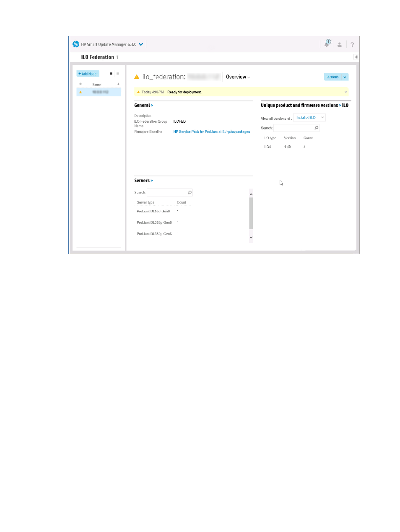Click the magnifier in Servers search box
Screen dimensions: 400x532
click(190, 193)
